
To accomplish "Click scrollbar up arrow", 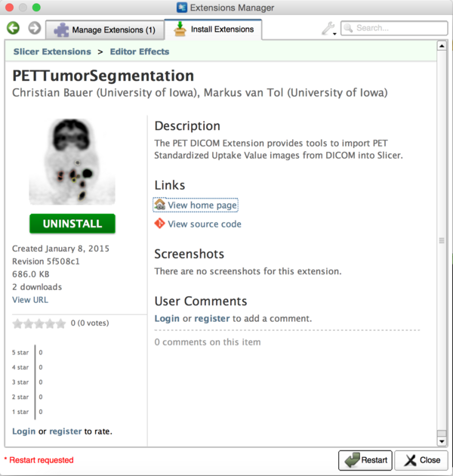I will tap(442, 46).
